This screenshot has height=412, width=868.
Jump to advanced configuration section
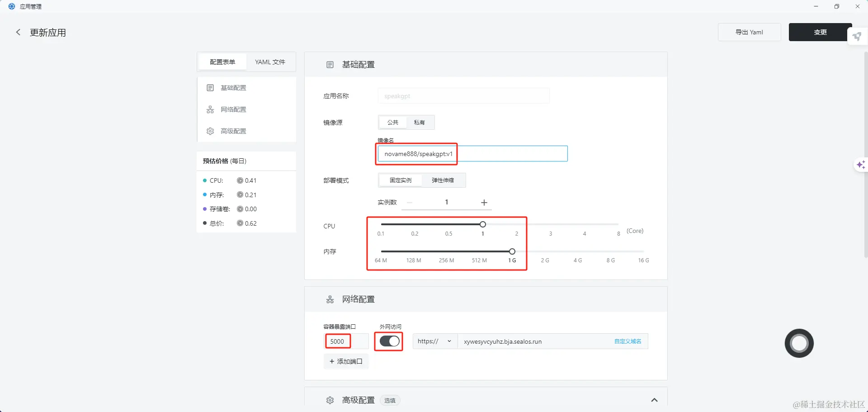click(x=246, y=131)
